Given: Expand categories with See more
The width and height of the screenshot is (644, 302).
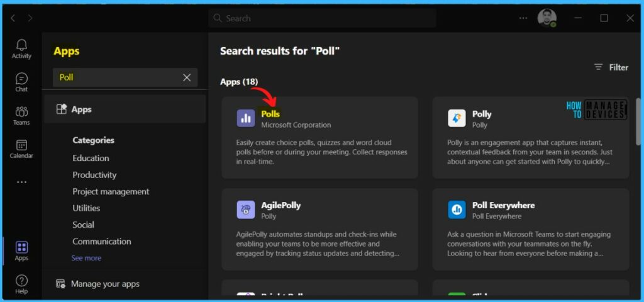Looking at the screenshot, I should [x=86, y=258].
